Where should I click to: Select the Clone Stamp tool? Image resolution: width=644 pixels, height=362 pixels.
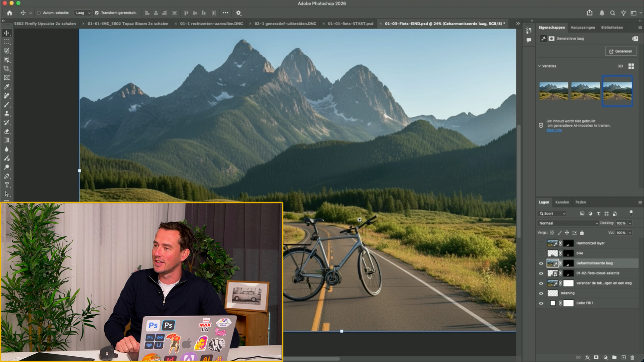pyautogui.click(x=6, y=114)
